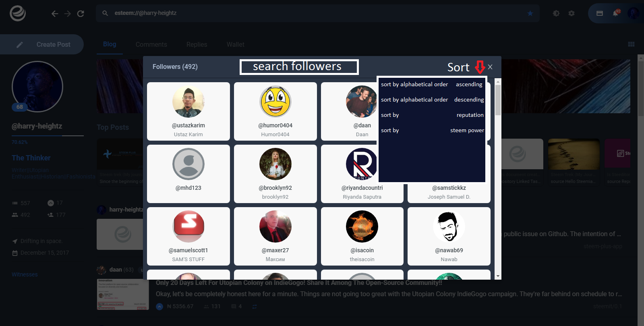The image size is (644, 326).
Task: Open the Utopian Colony post thumbnail
Action: coord(123,294)
